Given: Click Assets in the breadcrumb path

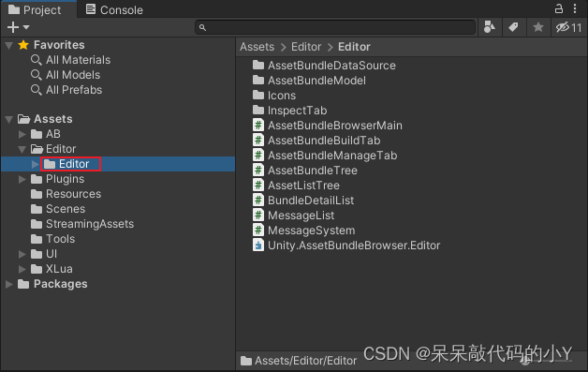Looking at the screenshot, I should coord(257,47).
